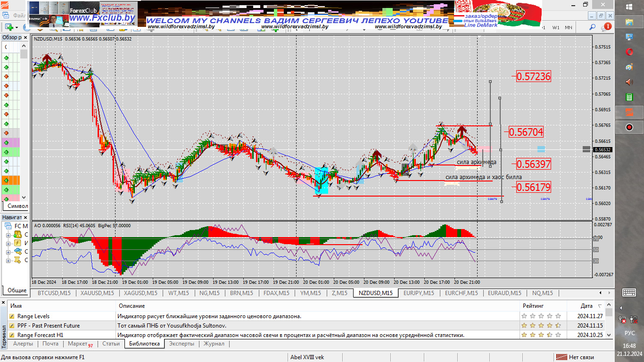644x362 pixels.
Task: Select the Эксперты terminal tab
Action: (x=182, y=344)
